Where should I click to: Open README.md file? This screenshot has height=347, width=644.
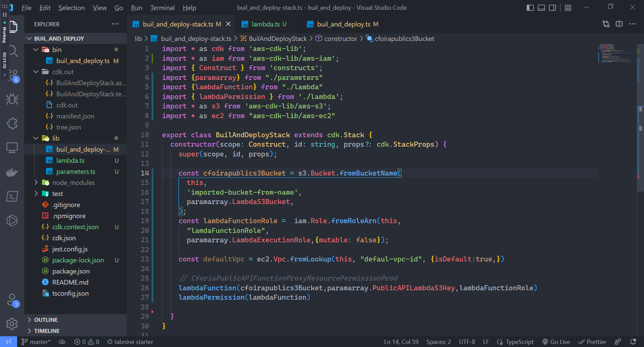click(76, 282)
